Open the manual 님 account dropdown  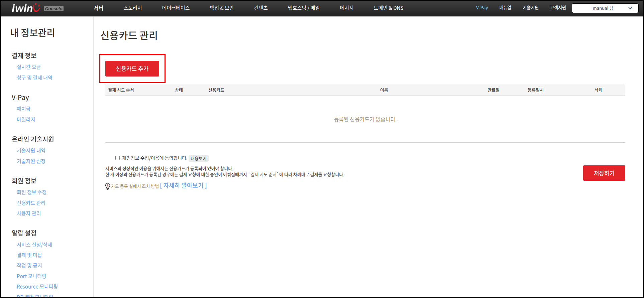(605, 8)
